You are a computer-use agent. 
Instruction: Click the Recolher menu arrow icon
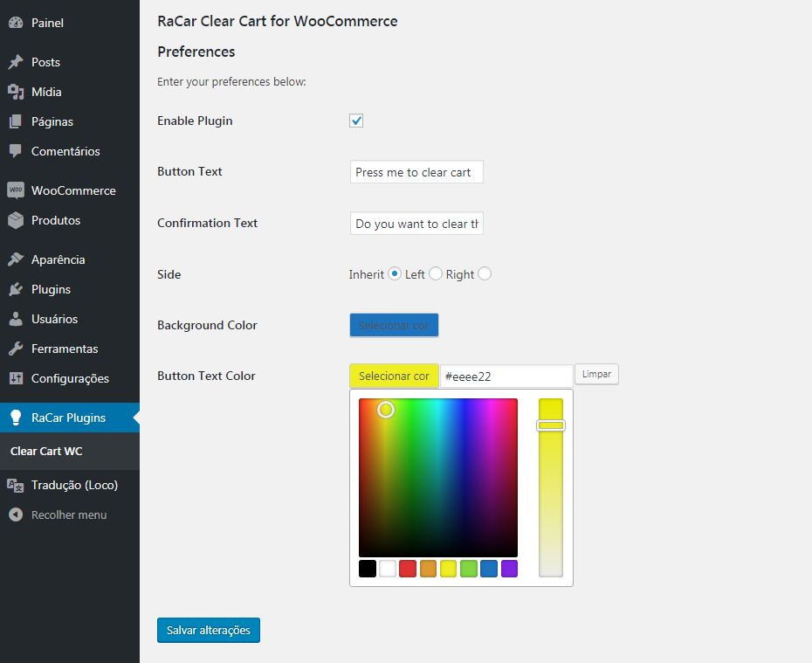tap(16, 515)
